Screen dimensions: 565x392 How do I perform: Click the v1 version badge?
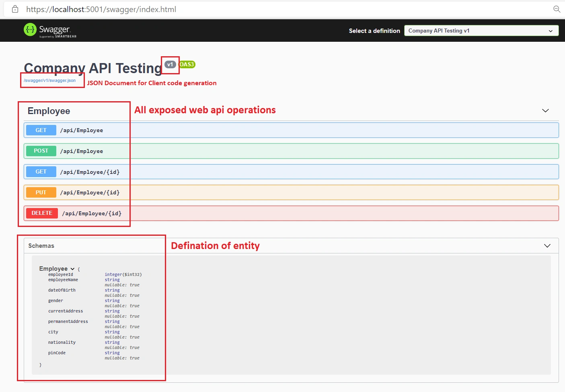[x=170, y=64]
